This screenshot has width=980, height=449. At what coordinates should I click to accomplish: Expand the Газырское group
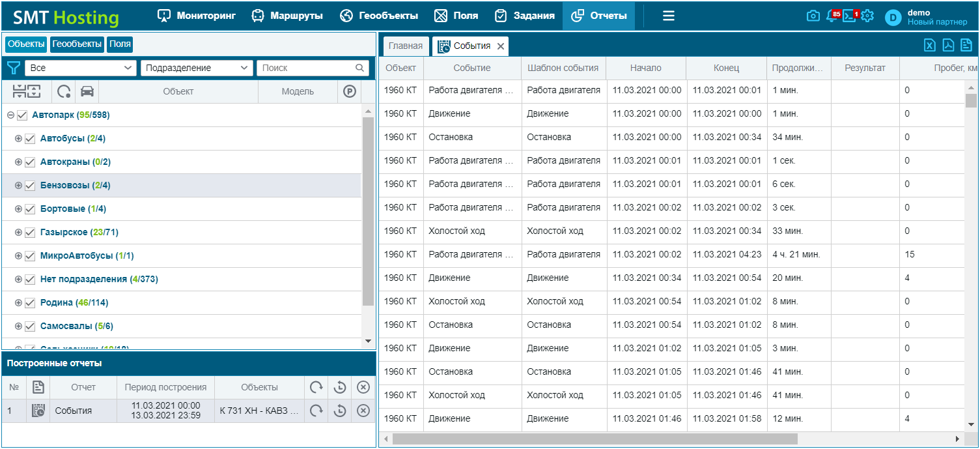(18, 233)
